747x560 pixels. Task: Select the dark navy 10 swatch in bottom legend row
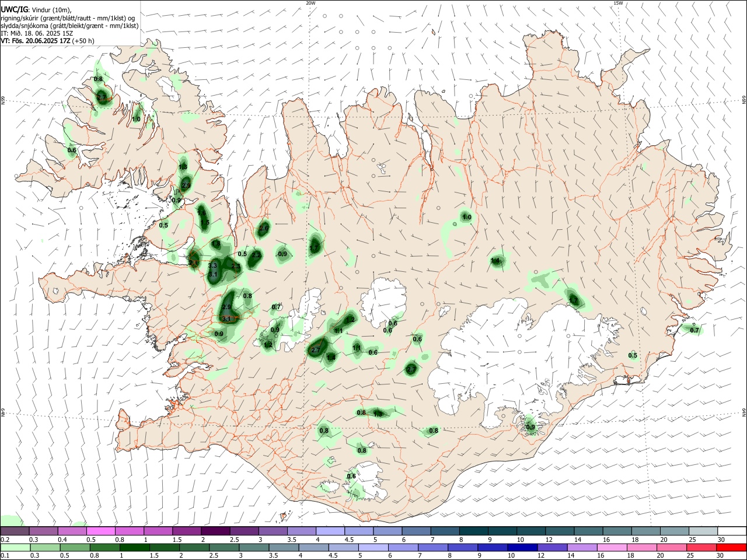[521, 547]
